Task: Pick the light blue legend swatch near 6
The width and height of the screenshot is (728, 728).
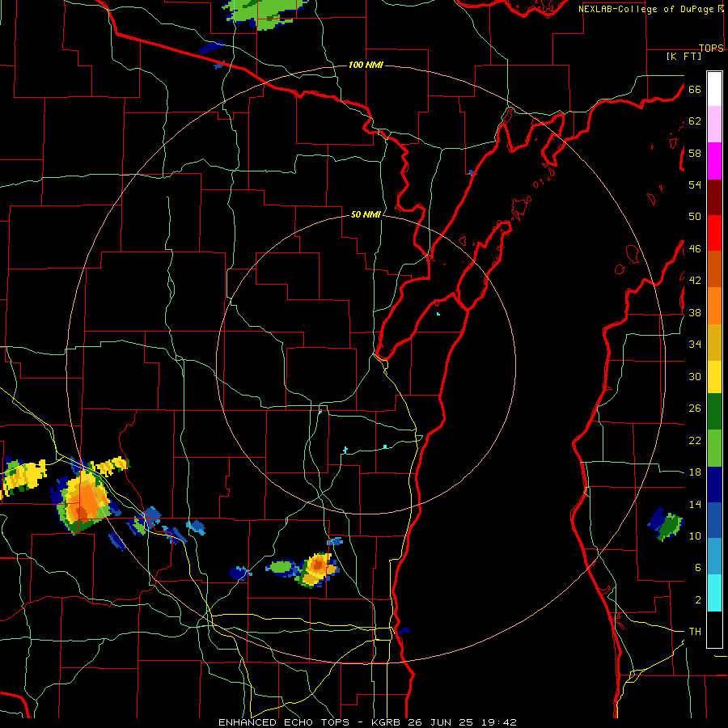Action: click(714, 556)
